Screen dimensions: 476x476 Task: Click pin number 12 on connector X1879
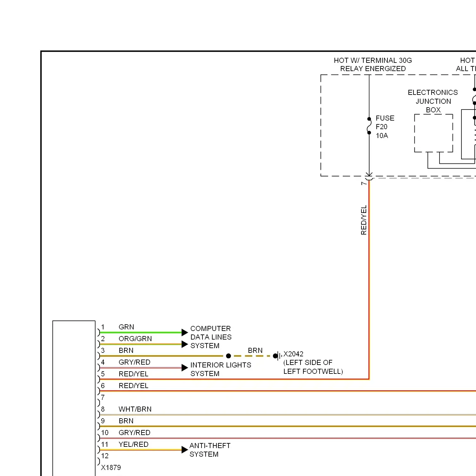[105, 456]
